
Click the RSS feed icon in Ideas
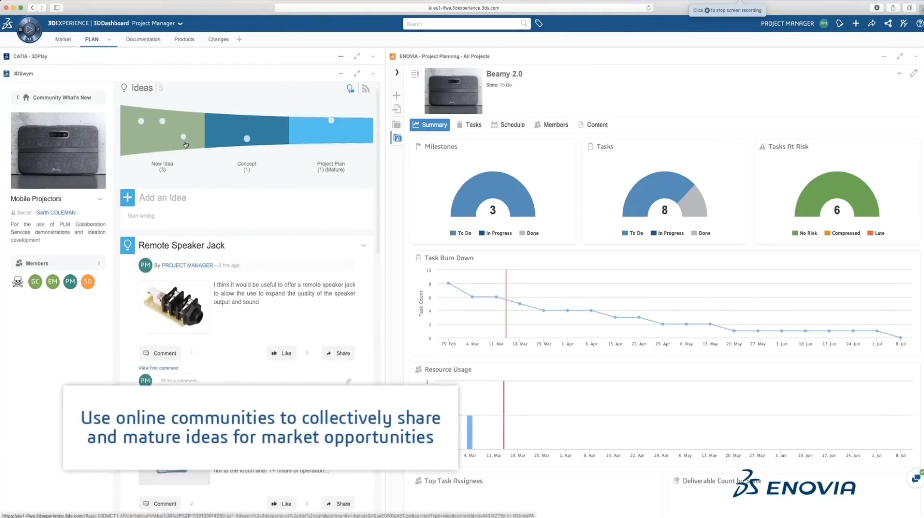click(x=365, y=88)
